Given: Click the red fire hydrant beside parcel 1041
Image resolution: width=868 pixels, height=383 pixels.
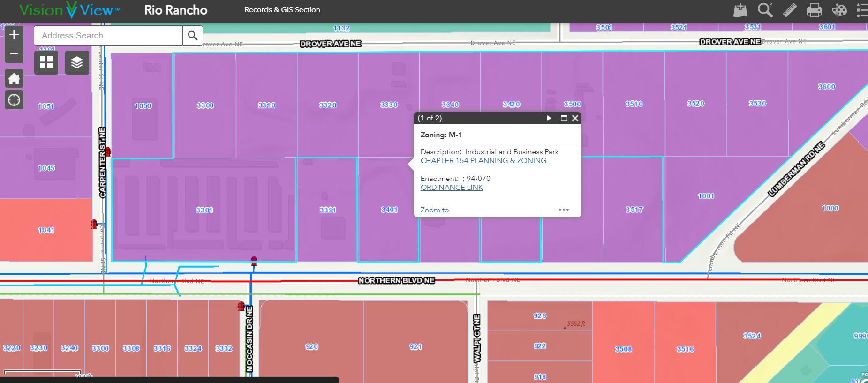Looking at the screenshot, I should [94, 225].
